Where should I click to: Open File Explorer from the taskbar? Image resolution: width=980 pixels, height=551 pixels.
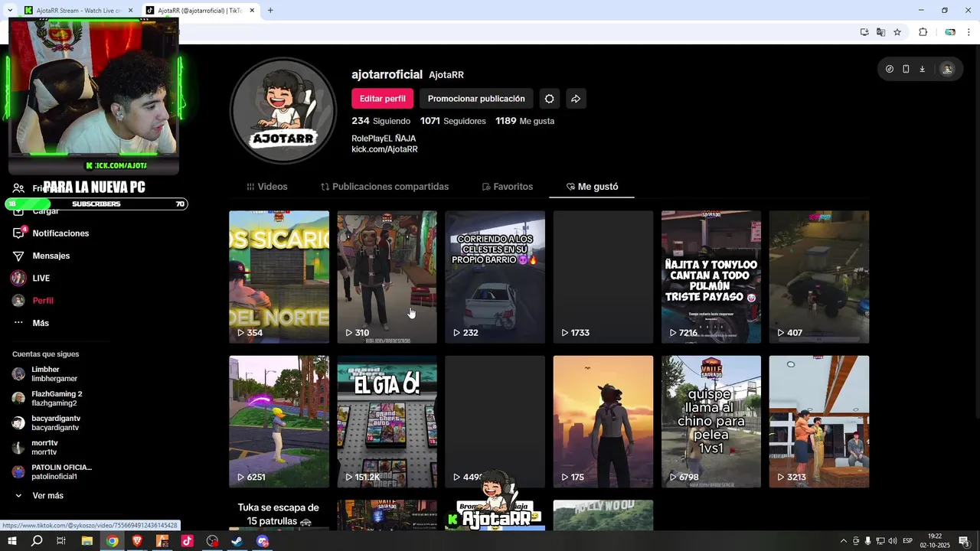tap(87, 541)
